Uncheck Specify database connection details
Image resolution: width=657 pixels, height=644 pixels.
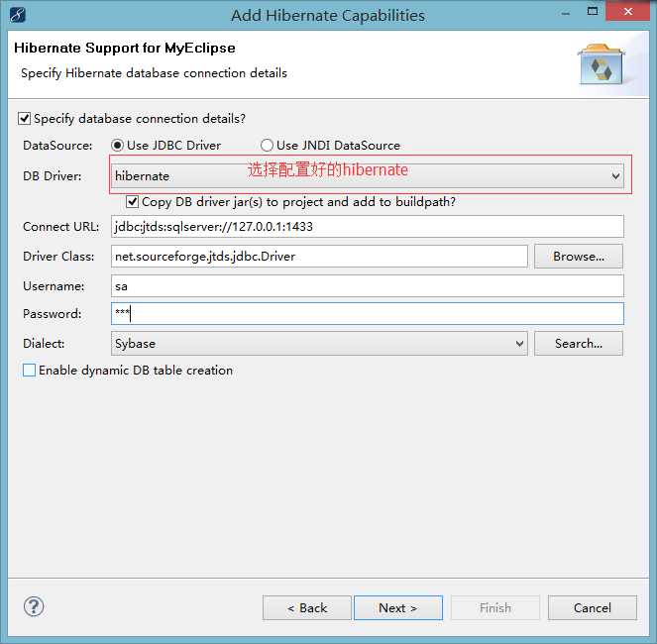[x=25, y=119]
